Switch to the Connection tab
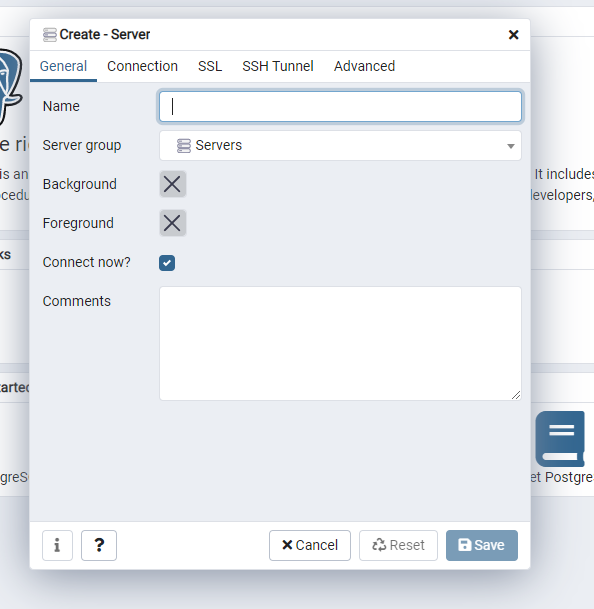Viewport: 594px width, 609px height. pos(142,66)
